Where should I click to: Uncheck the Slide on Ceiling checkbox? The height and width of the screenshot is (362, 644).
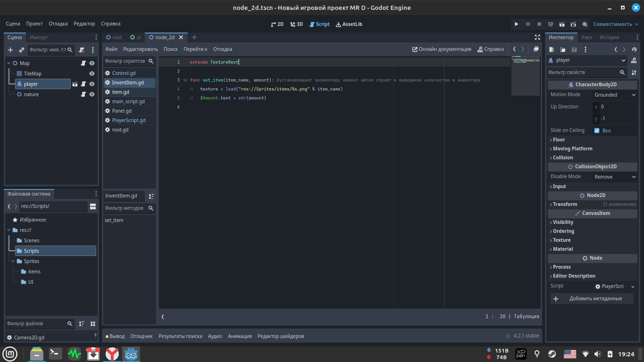tap(597, 131)
